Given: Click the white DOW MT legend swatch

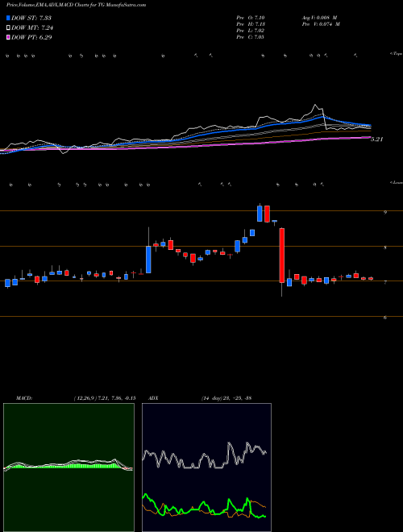Looking at the screenshot, I should tap(8, 28).
